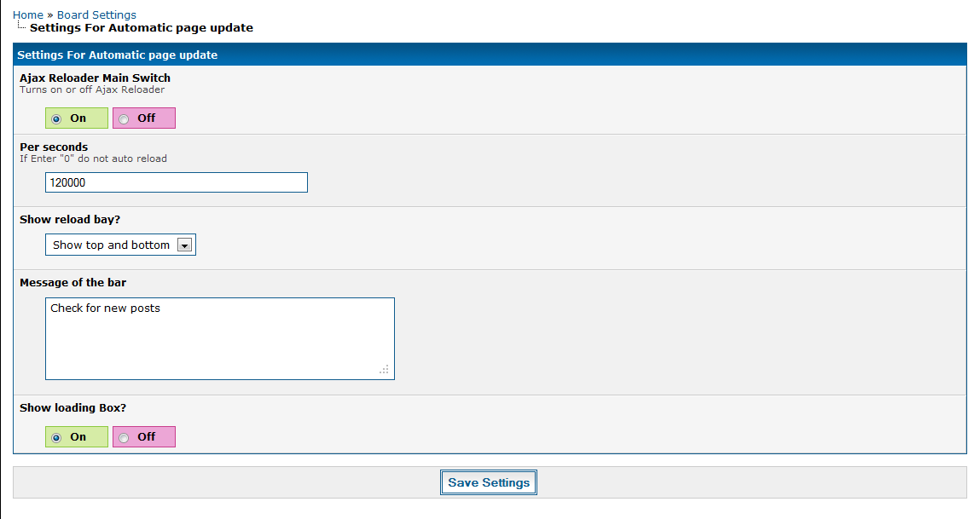
Task: Go to the Home breadcrumb link
Action: pyautogui.click(x=28, y=15)
